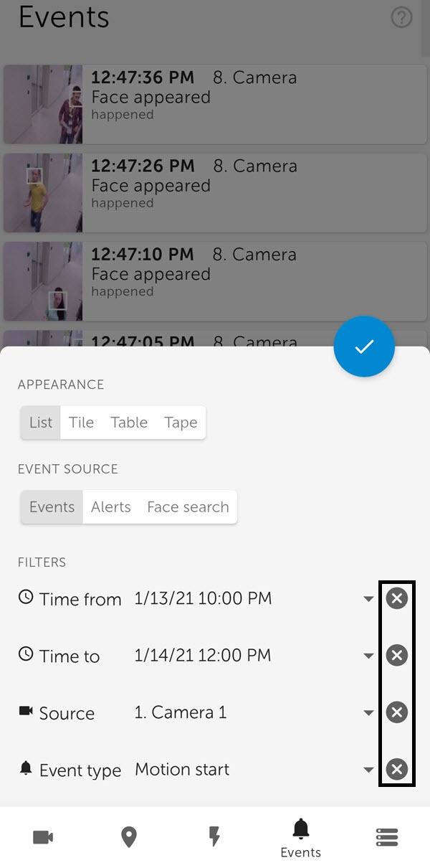Select the List appearance option
430x868 pixels.
[41, 423]
